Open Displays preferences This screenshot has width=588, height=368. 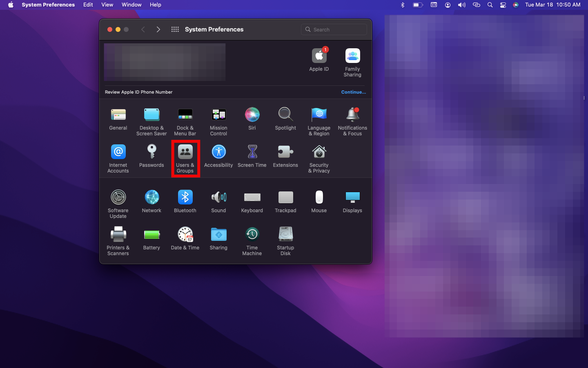[352, 201]
